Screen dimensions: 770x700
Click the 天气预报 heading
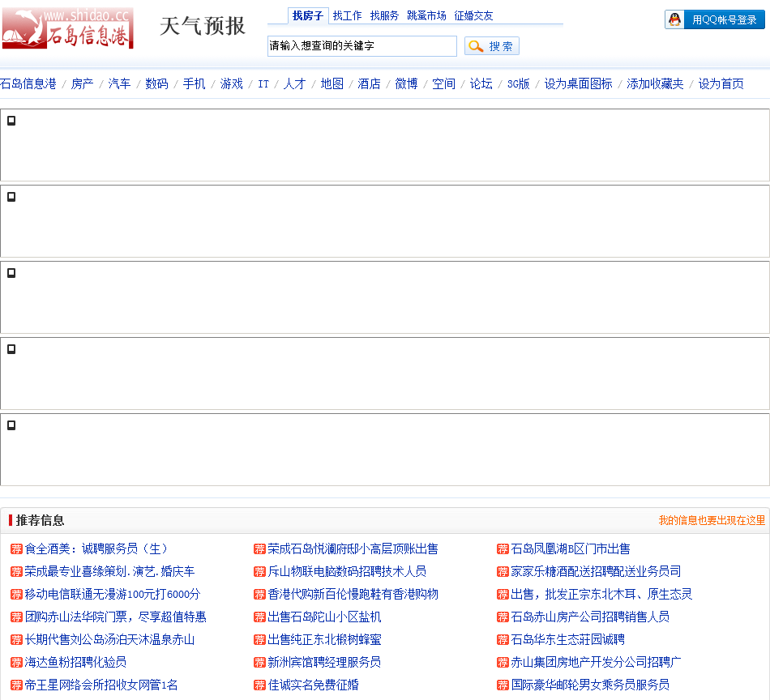click(x=202, y=26)
